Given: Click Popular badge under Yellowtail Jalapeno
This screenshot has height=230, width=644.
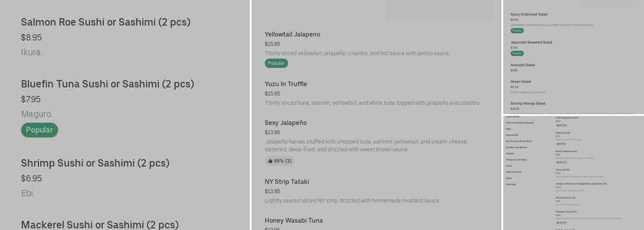Looking at the screenshot, I should (276, 63).
